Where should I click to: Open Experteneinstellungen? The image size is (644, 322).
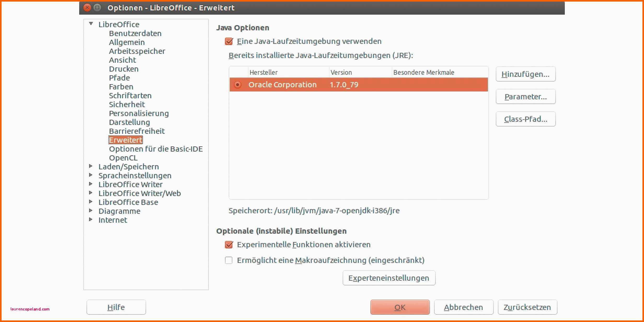coord(389,278)
